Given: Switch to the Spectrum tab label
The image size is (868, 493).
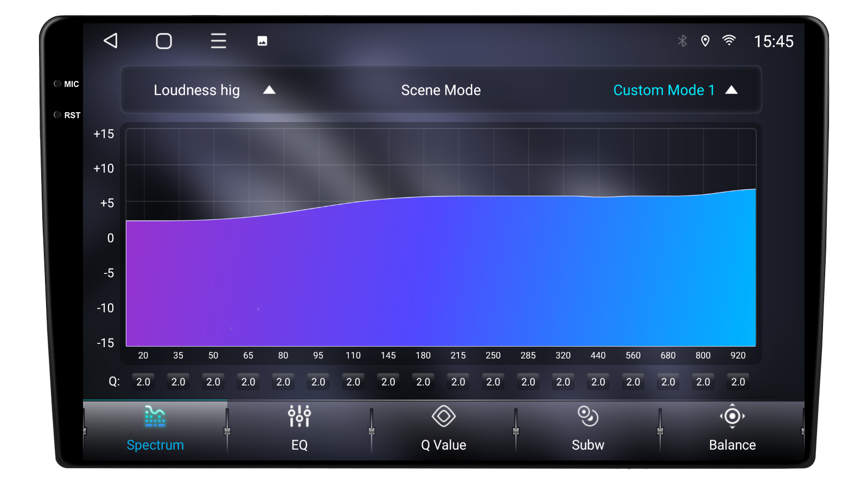Looking at the screenshot, I should tap(155, 445).
